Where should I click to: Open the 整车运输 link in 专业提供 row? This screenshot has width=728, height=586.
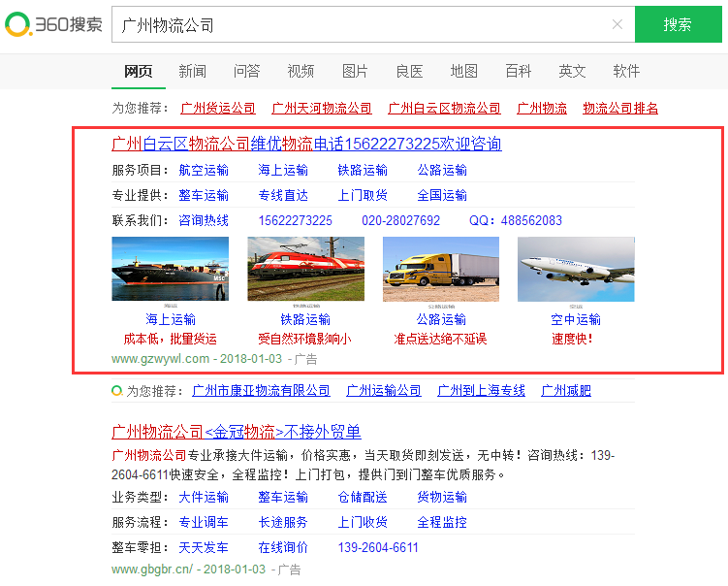point(204,195)
